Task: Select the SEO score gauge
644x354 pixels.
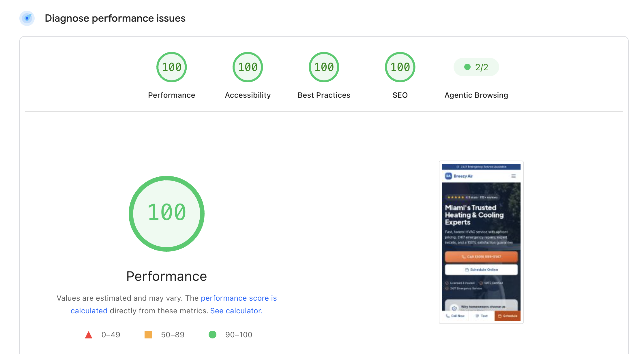Action: pos(400,67)
